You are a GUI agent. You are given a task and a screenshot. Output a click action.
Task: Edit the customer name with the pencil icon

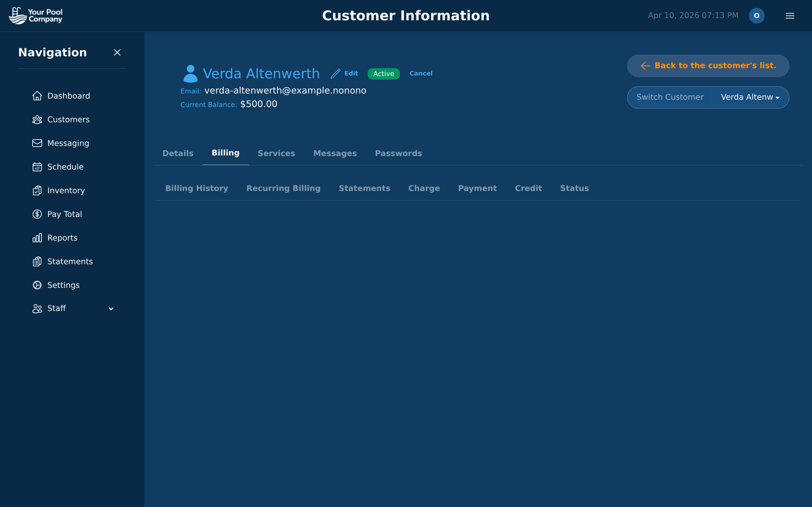tap(335, 73)
